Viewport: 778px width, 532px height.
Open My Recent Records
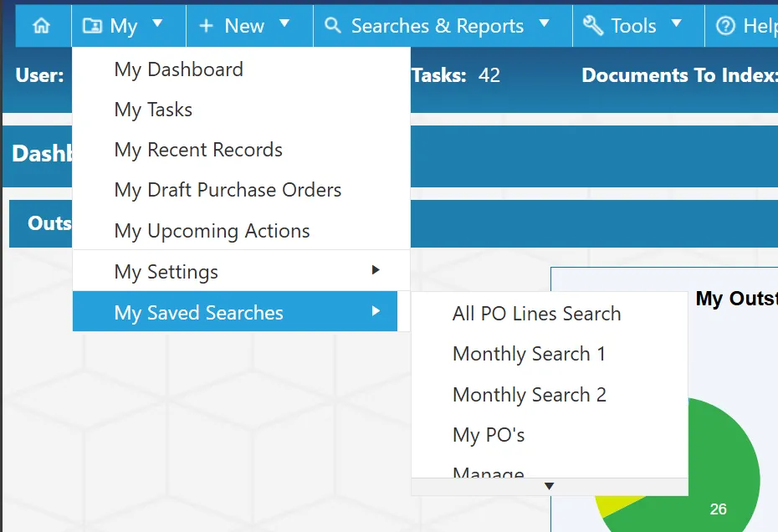[241, 150]
